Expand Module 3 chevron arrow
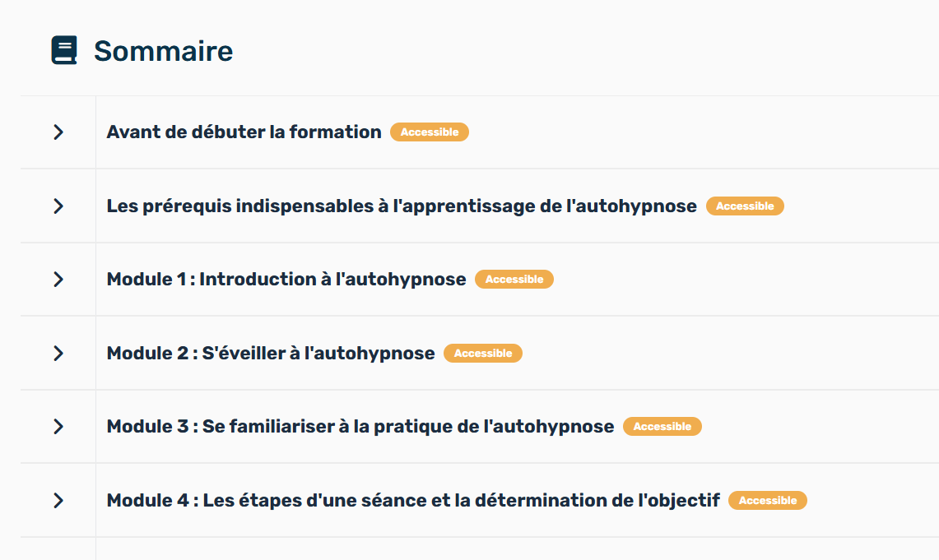The width and height of the screenshot is (939, 560). (x=58, y=426)
